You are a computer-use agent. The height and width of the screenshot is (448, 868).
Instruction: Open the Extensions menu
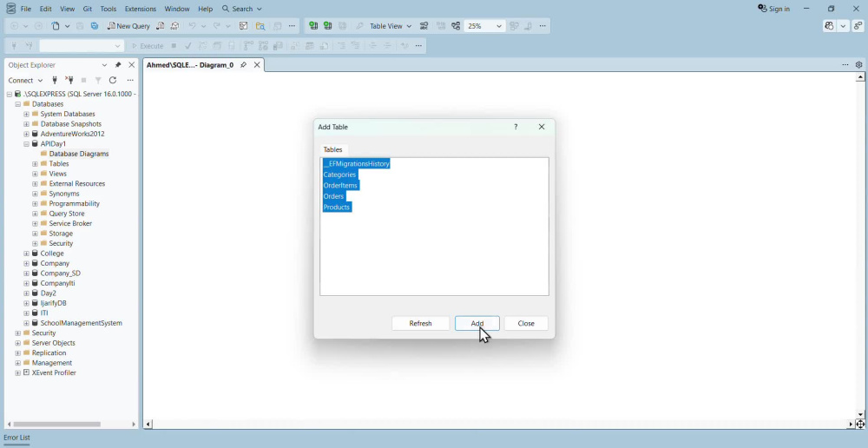pyautogui.click(x=141, y=9)
